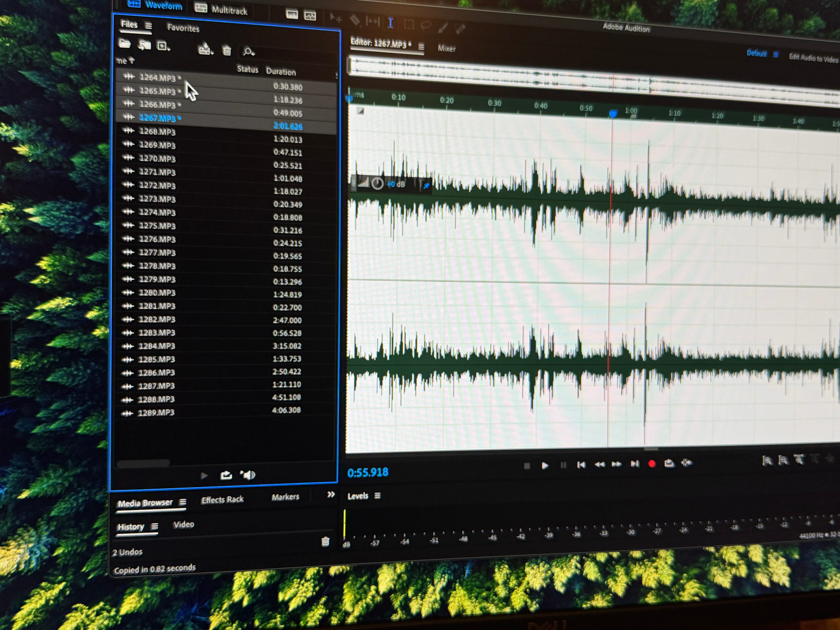Show the spectral pitch display icon
This screenshot has width=840, height=630.
[310, 16]
